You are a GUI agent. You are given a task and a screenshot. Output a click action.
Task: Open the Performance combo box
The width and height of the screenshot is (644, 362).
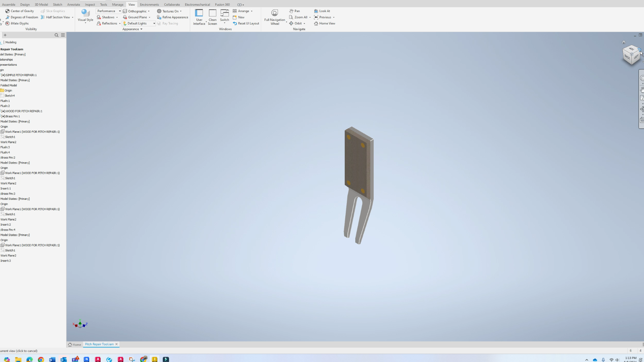[x=109, y=11]
